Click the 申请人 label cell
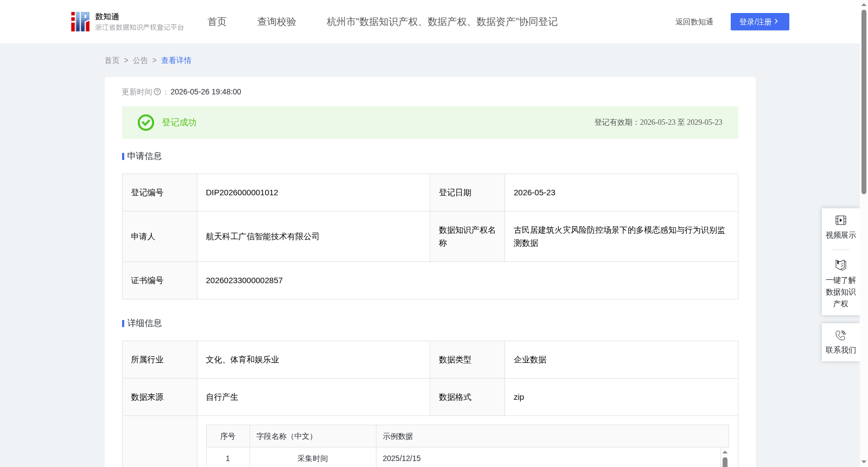This screenshot has width=868, height=467. pos(159,236)
